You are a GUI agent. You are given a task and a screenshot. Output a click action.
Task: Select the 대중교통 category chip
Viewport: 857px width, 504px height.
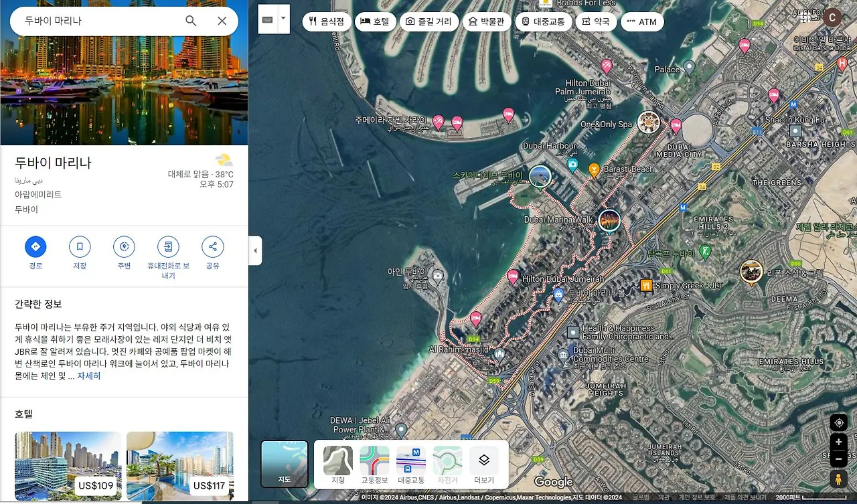[x=544, y=21]
